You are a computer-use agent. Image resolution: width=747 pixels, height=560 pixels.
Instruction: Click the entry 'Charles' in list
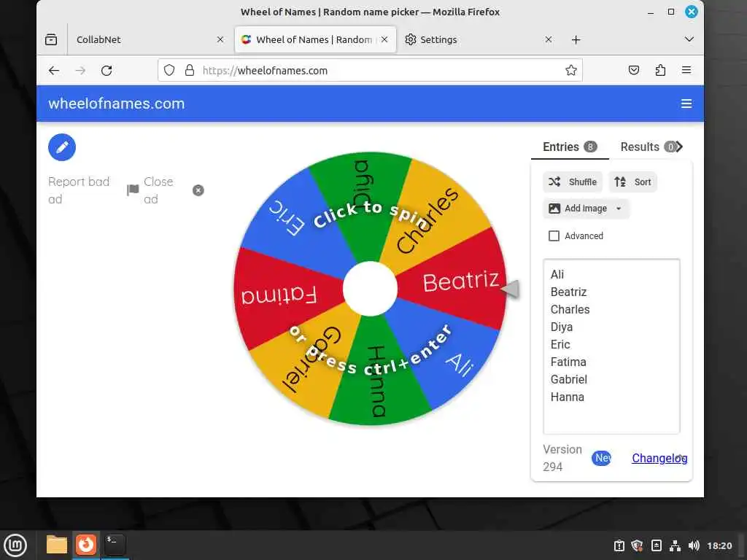pyautogui.click(x=570, y=309)
